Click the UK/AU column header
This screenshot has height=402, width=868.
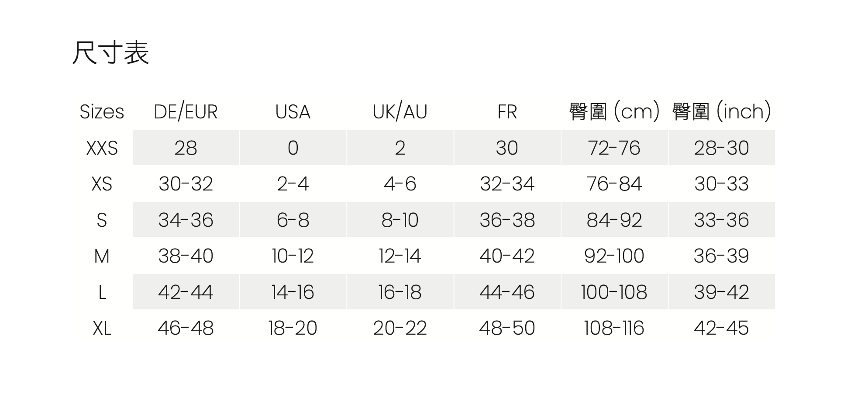click(400, 112)
